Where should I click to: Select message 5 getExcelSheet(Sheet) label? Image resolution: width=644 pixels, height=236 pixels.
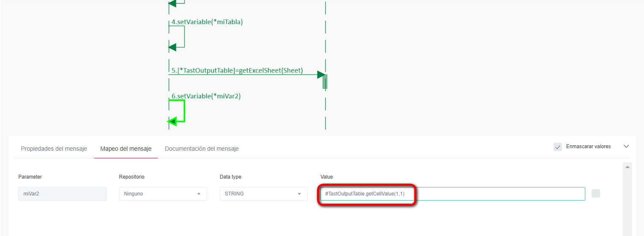click(x=237, y=71)
